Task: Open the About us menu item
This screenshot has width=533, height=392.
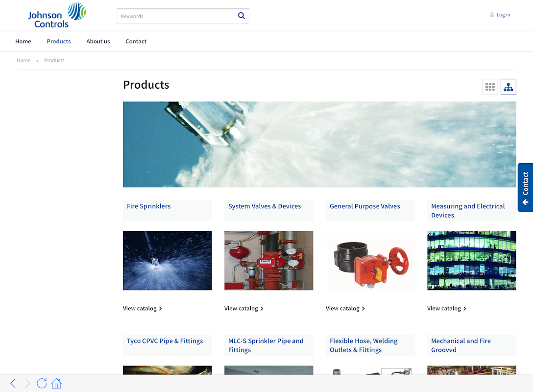Action: (x=98, y=41)
